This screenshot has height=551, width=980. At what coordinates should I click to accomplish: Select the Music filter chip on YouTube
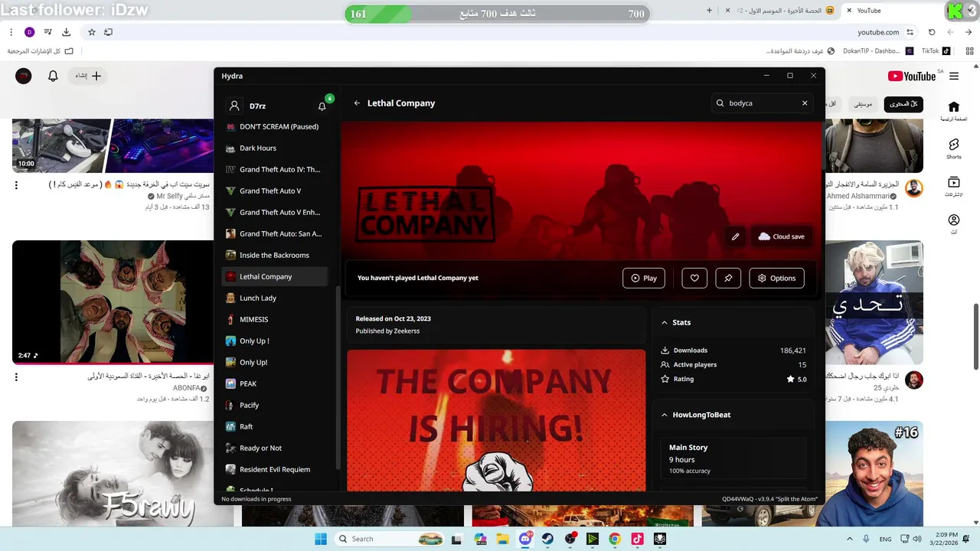coord(863,103)
